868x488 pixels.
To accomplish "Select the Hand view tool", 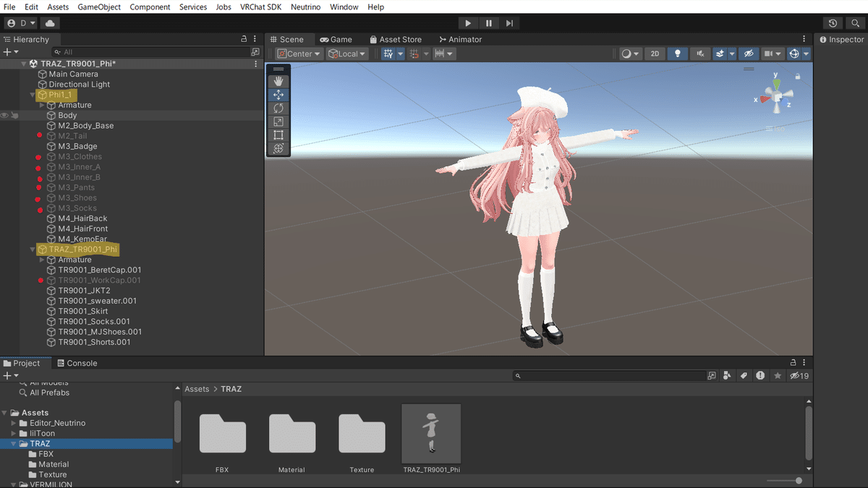I will (x=278, y=82).
